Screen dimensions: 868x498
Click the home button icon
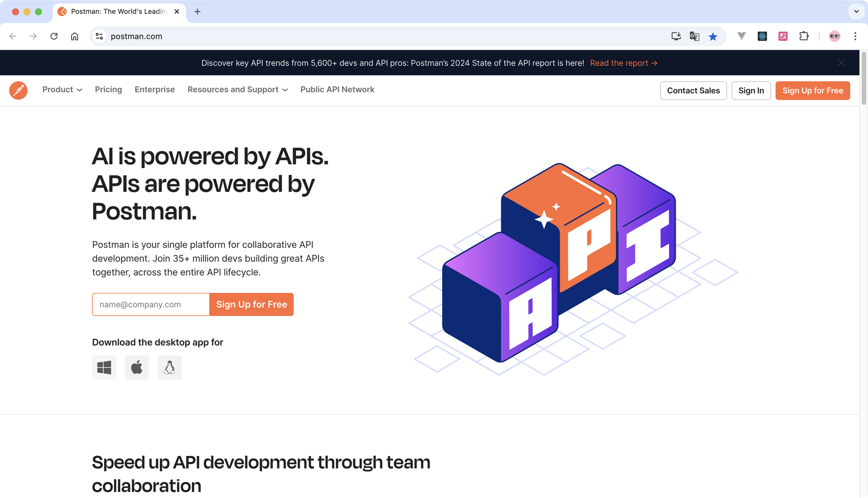[x=75, y=36]
